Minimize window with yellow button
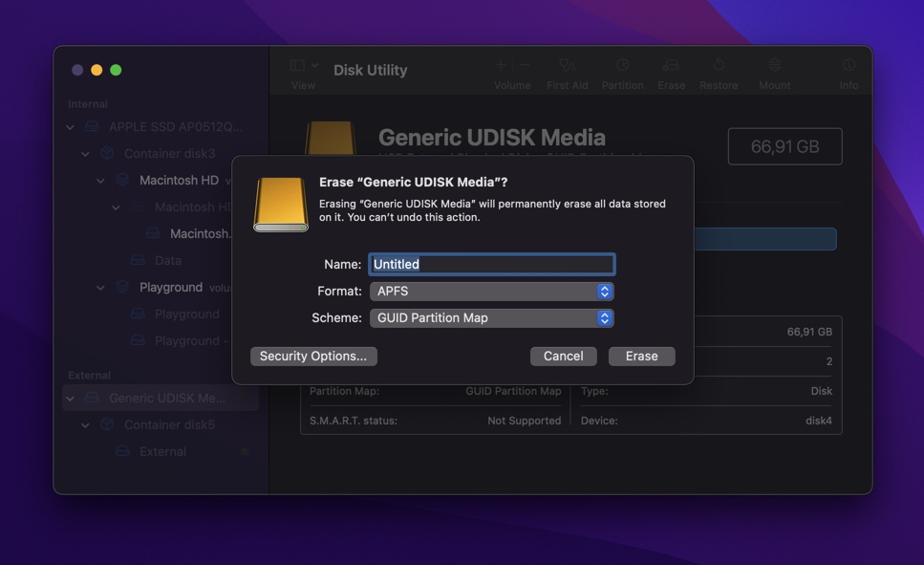This screenshot has height=565, width=924. click(97, 70)
